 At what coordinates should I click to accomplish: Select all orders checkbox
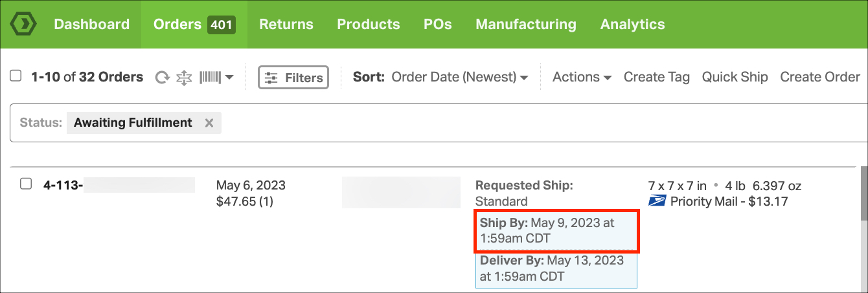point(16,76)
